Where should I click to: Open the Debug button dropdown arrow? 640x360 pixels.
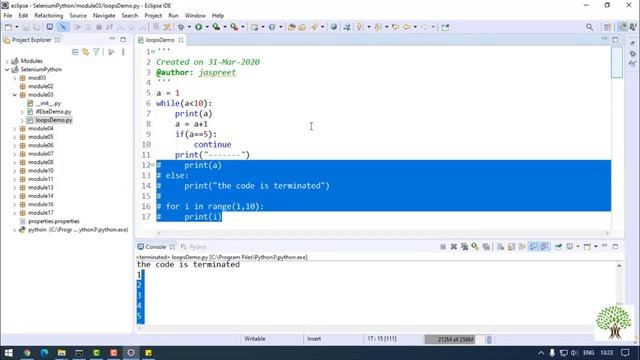pyautogui.click(x=190, y=27)
